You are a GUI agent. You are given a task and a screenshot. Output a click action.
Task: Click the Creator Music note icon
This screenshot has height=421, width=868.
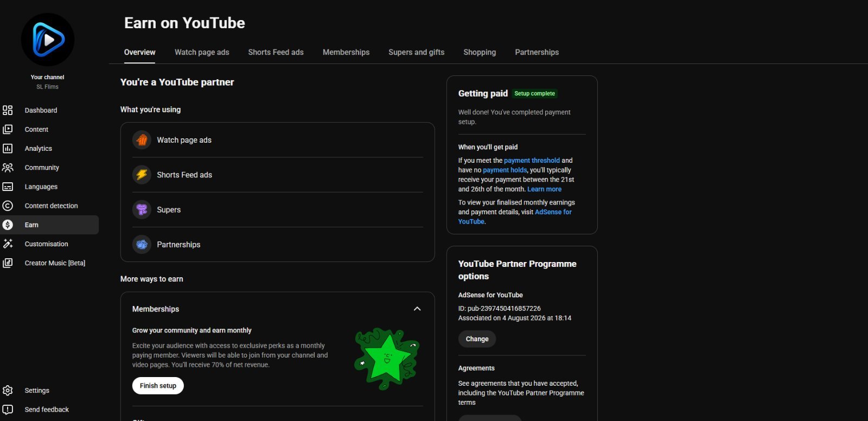tap(8, 263)
